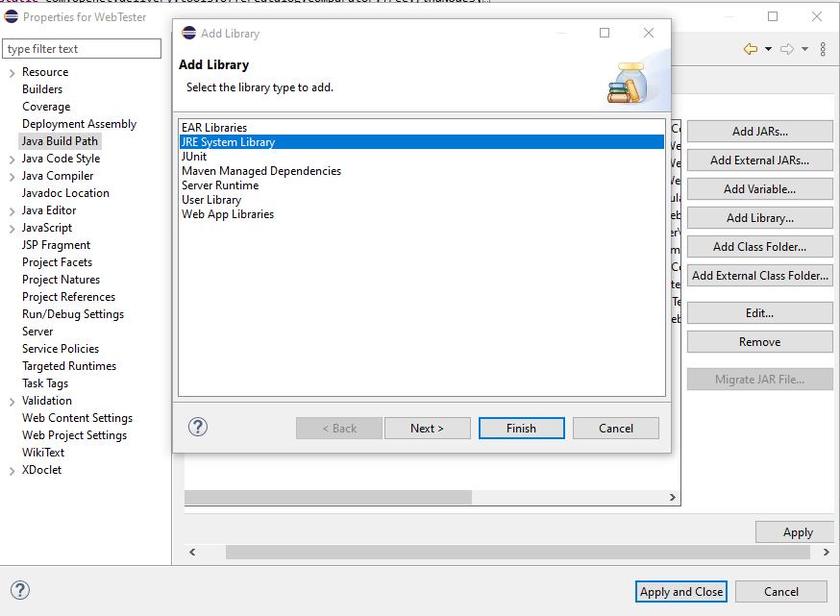Viewport: 840px width, 616px height.
Task: Select JUnit in the library type list
Action: click(194, 156)
